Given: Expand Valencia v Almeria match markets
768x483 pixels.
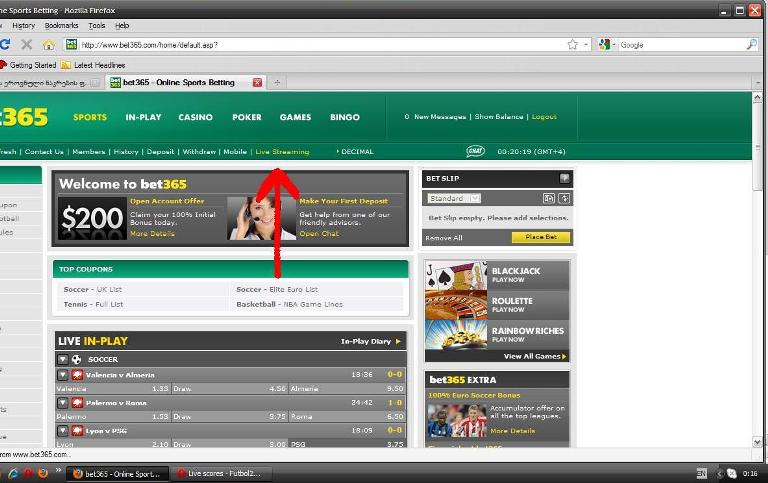Looking at the screenshot, I should [63, 375].
